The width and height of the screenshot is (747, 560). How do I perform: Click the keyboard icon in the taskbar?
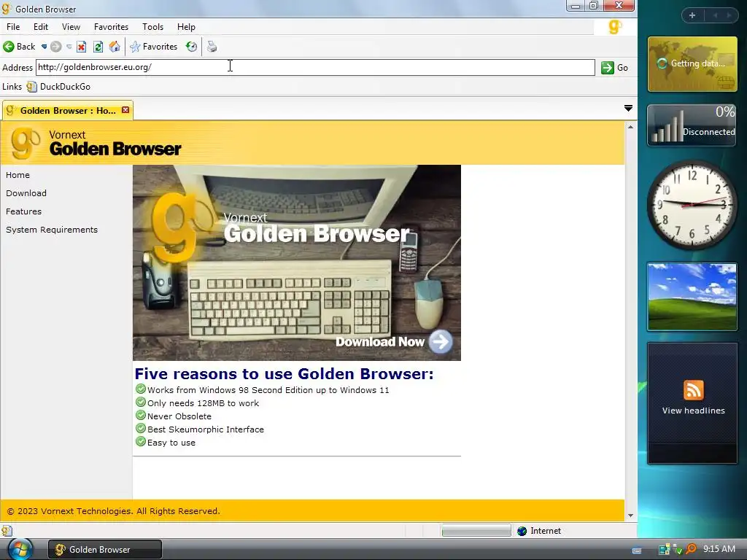[637, 550]
